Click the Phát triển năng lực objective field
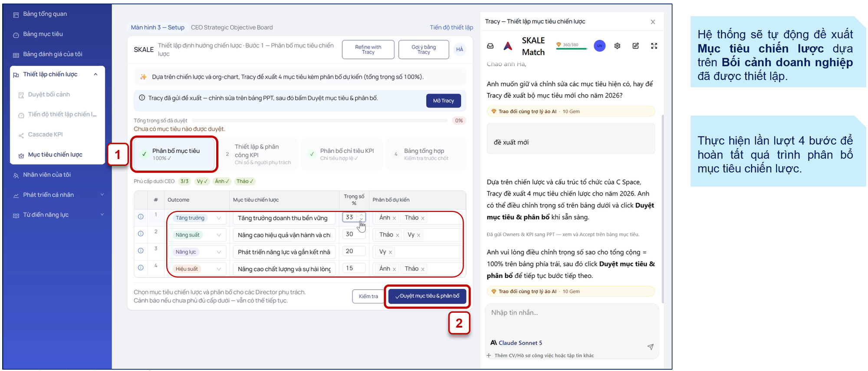 pyautogui.click(x=284, y=252)
